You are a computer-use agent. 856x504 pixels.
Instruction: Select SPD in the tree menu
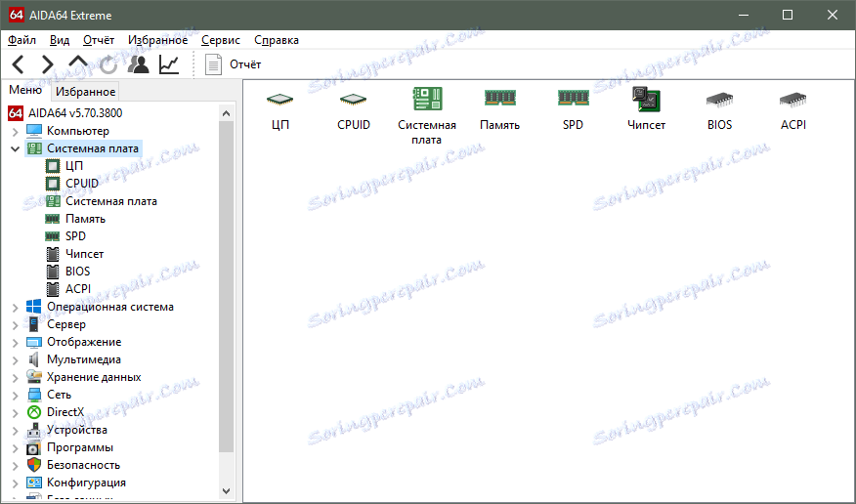click(x=75, y=236)
